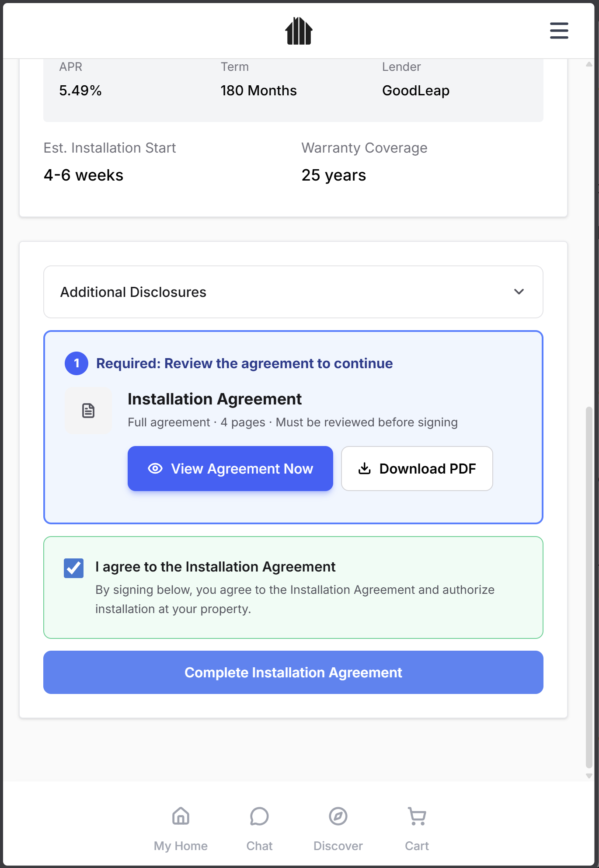Click the Additional Disclosures header text
The image size is (599, 868).
[133, 292]
